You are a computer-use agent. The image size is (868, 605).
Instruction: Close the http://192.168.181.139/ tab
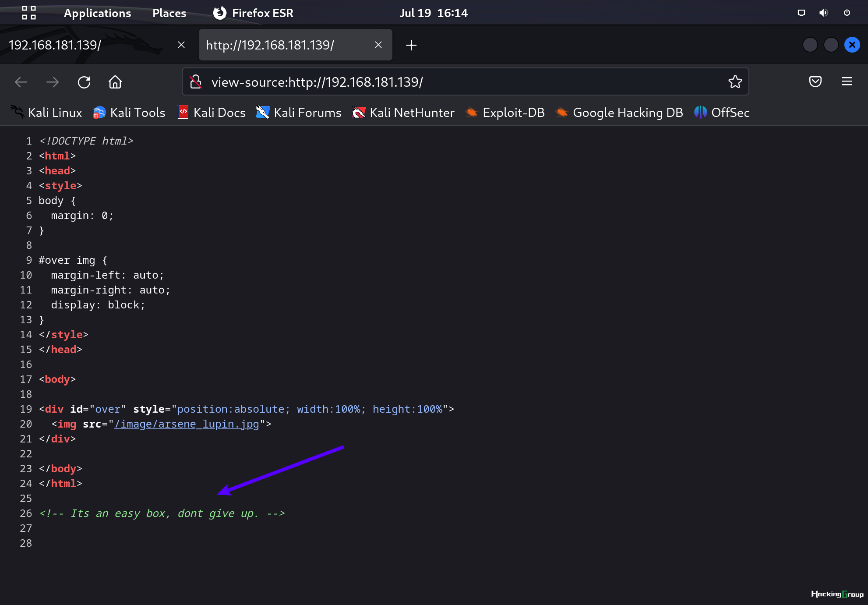pos(378,45)
